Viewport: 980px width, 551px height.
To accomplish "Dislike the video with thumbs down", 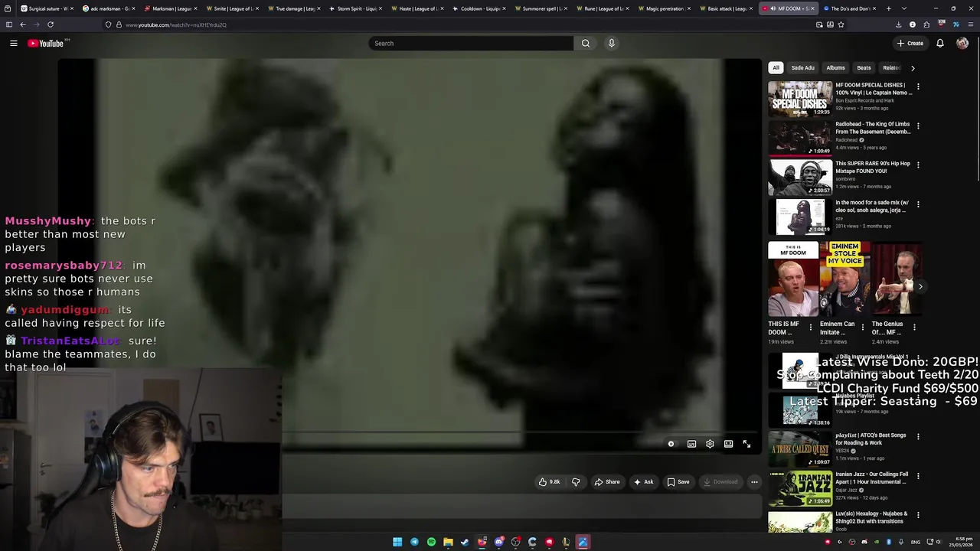I will tap(576, 482).
